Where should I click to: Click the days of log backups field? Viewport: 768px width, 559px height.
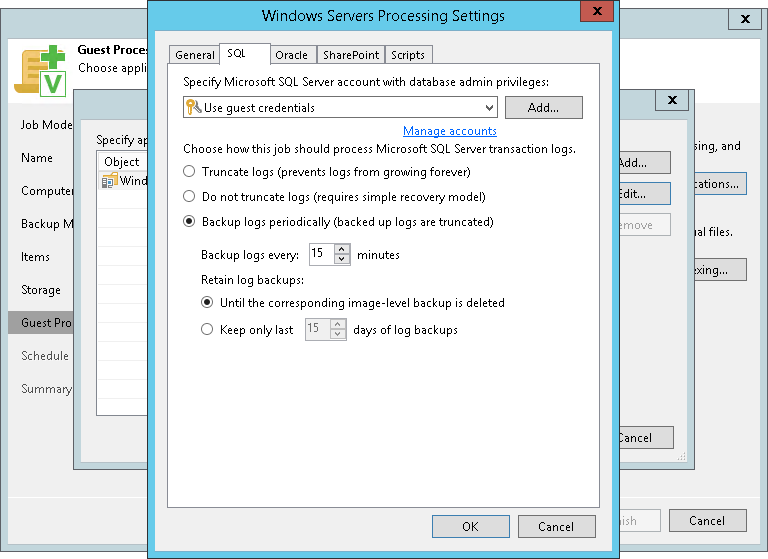318,329
